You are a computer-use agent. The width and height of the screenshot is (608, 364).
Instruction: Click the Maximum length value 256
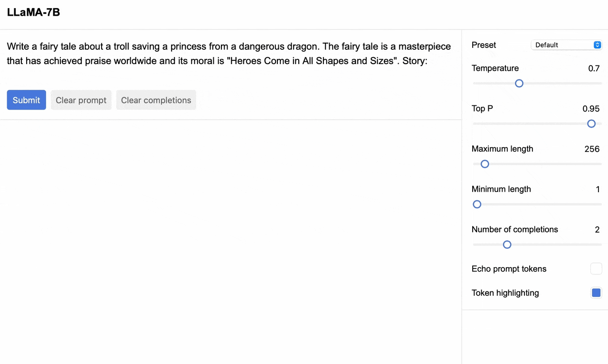[x=592, y=149]
